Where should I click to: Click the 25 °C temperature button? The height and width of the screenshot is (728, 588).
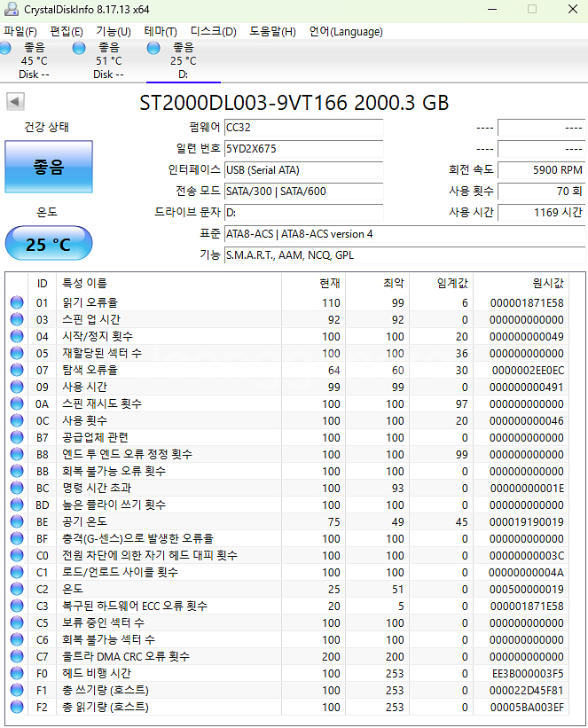(x=49, y=244)
